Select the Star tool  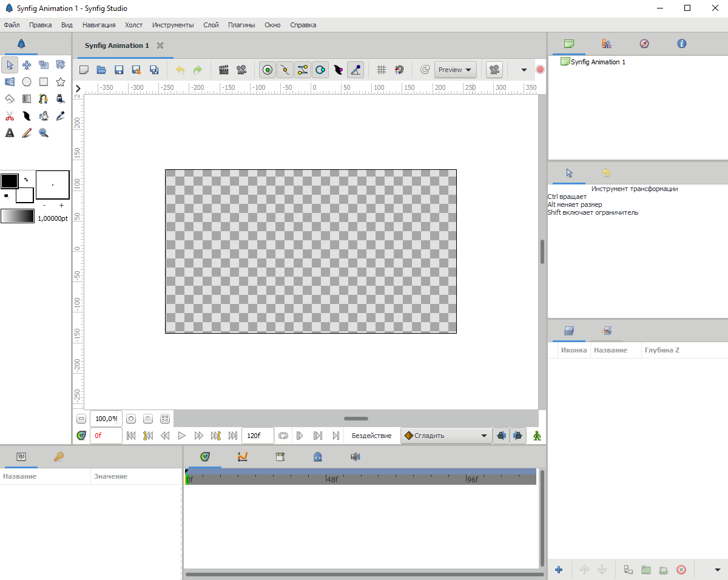[61, 82]
